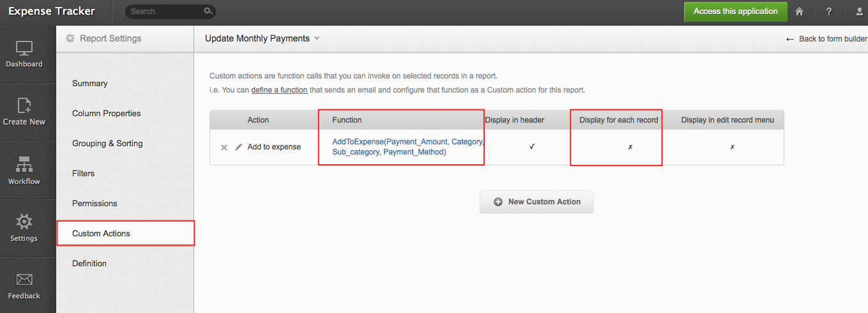Image resolution: width=868 pixels, height=313 pixels.
Task: Delete the Add to expense action
Action: click(224, 148)
